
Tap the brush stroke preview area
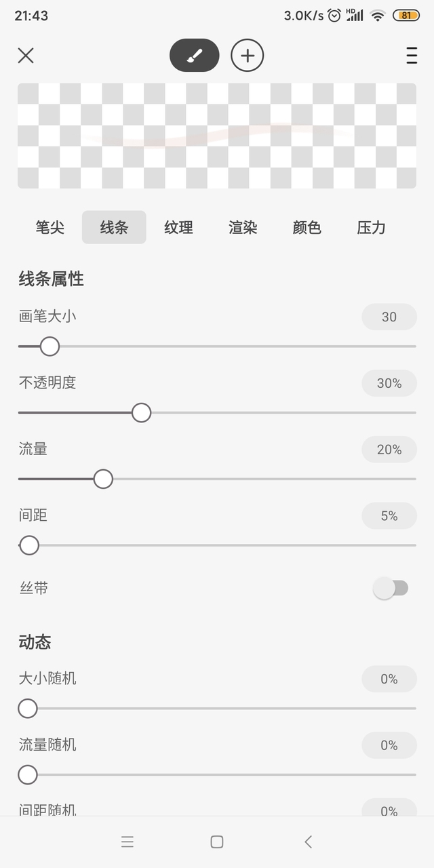(x=217, y=136)
